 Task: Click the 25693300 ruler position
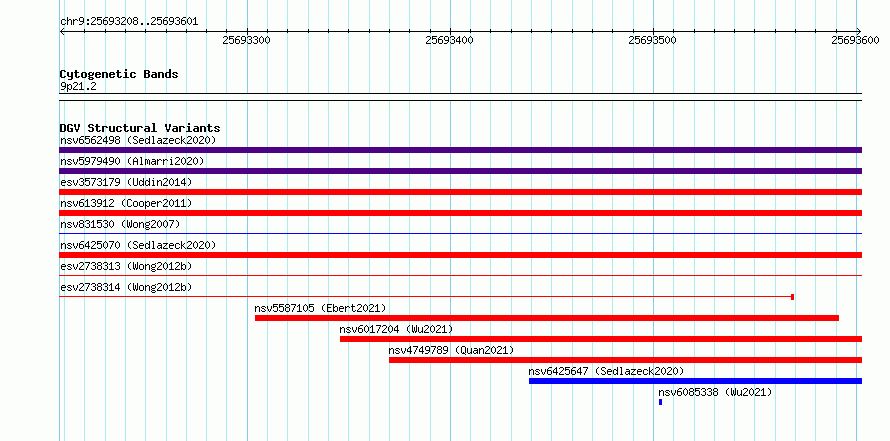247,40
